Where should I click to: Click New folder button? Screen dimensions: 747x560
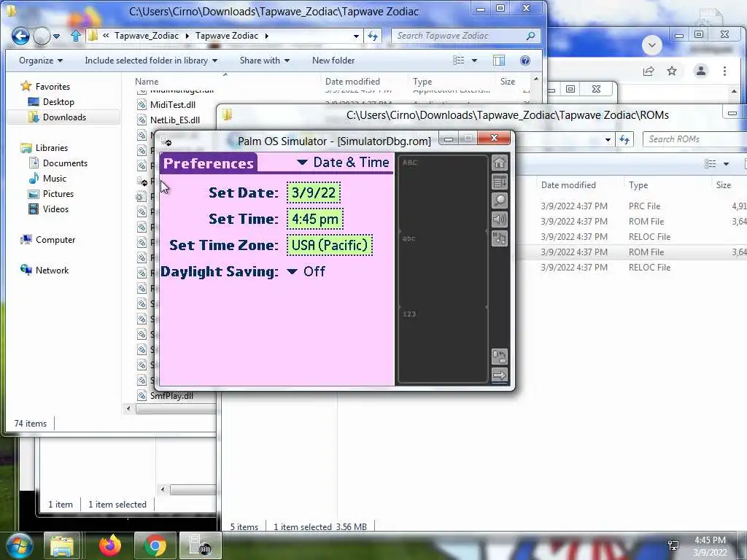point(333,61)
